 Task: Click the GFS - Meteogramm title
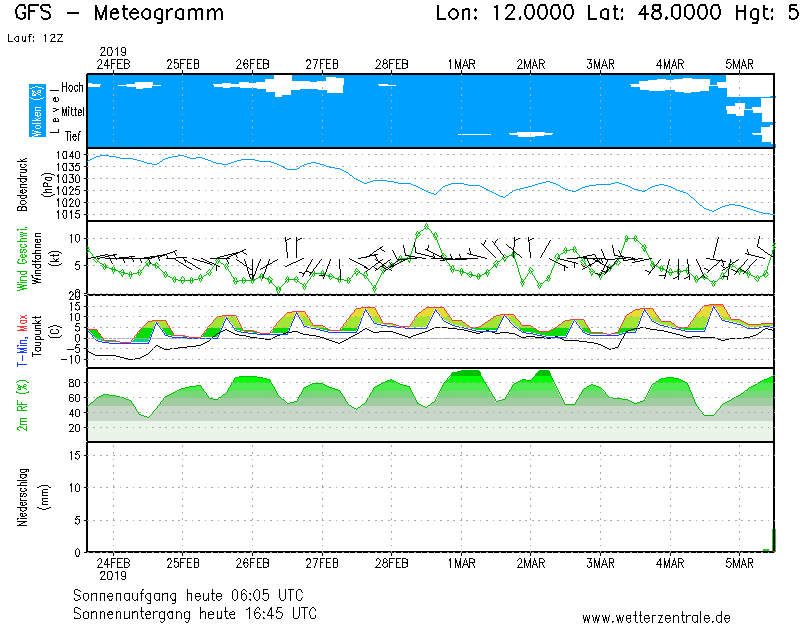[x=119, y=14]
